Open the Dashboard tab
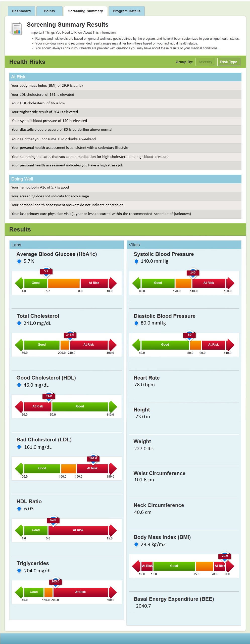 click(x=21, y=11)
